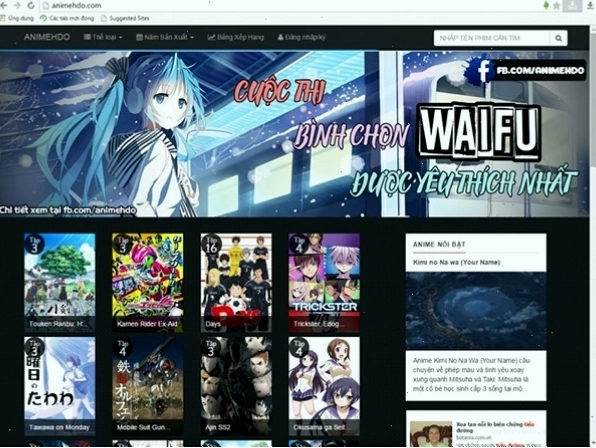Viewport: 596px width, 448px height.
Task: Click the address bar showing animehdo.com
Action: pyautogui.click(x=289, y=5)
